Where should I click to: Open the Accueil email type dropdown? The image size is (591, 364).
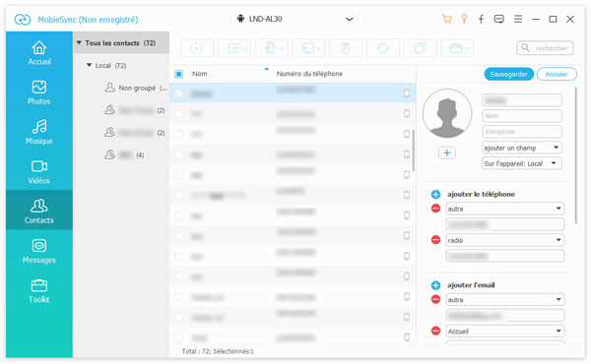505,332
